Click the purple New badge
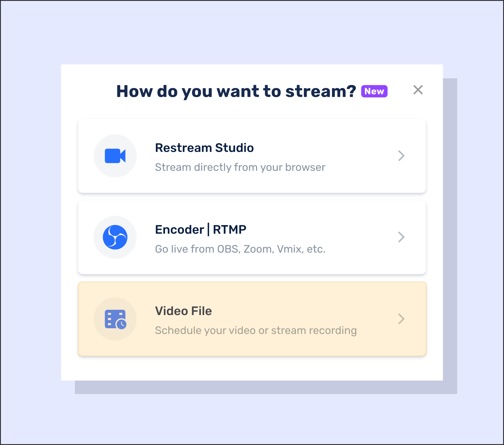Screen dimensions: 504x445 pos(374,91)
